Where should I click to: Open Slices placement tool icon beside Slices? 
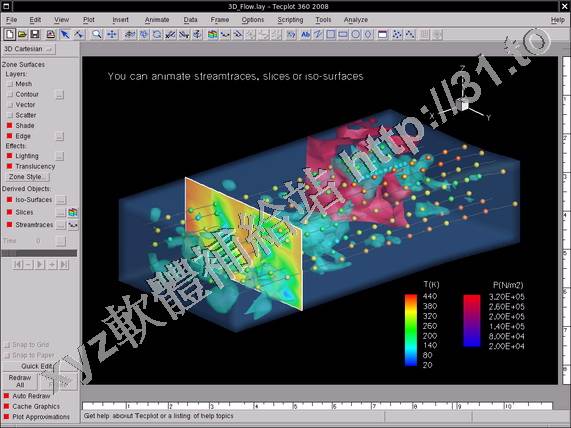pos(73,212)
